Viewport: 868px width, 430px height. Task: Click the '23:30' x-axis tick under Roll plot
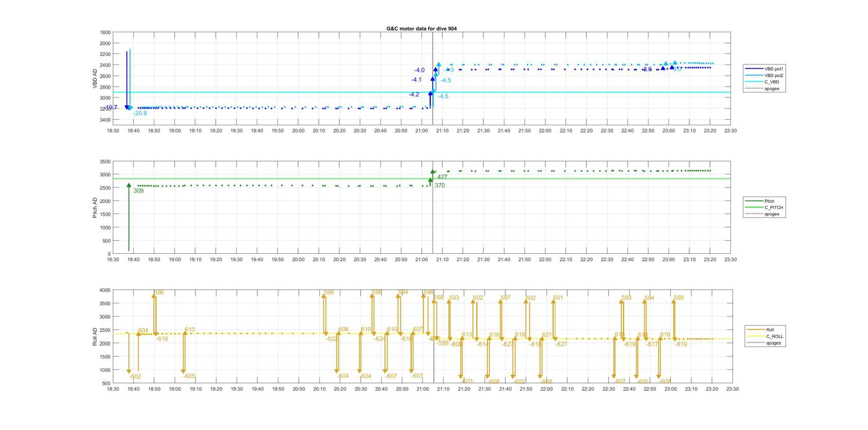[x=732, y=390]
